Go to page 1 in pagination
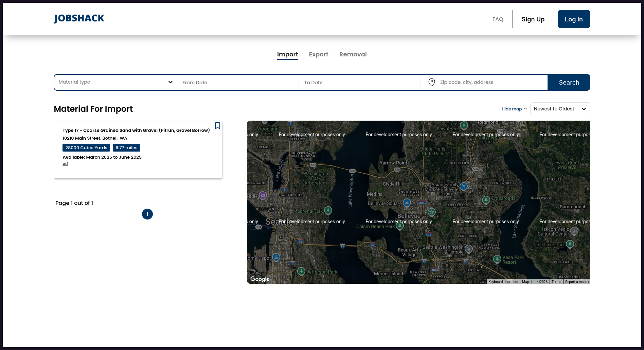 (x=147, y=214)
